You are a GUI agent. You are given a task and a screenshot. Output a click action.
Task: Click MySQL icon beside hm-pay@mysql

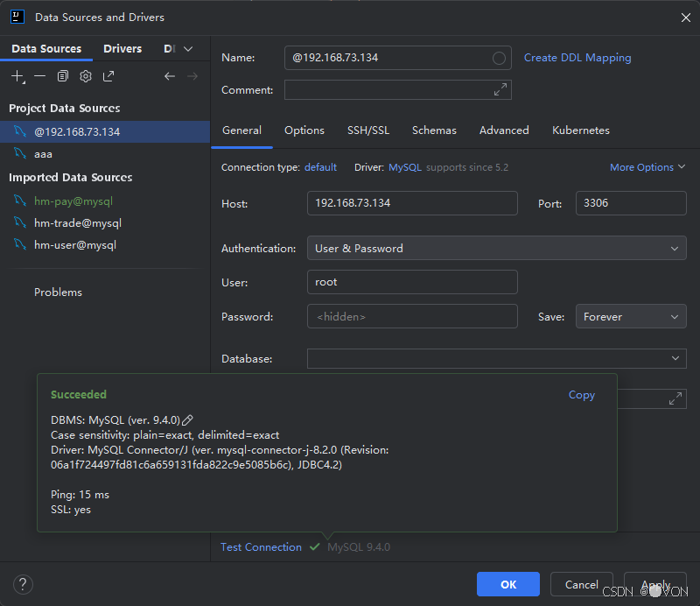pyautogui.click(x=19, y=201)
